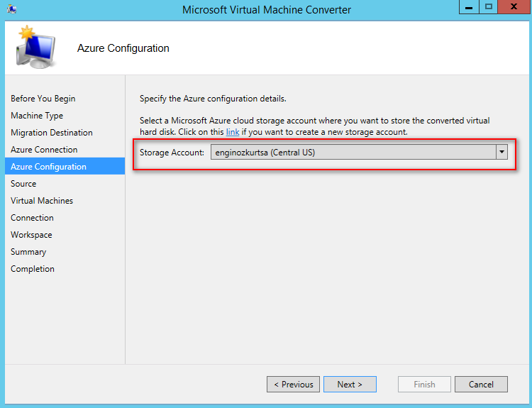The width and height of the screenshot is (532, 408).
Task: Select the enginozkurtsa (Central US) combo box
Action: pyautogui.click(x=359, y=152)
